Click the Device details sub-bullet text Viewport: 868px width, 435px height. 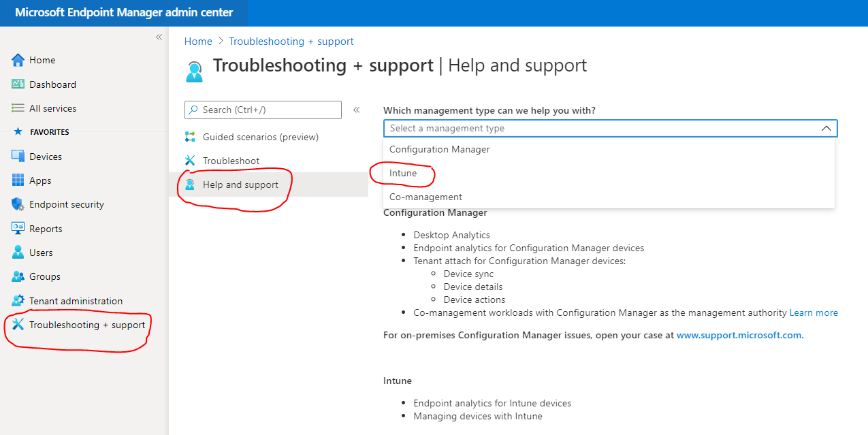coord(473,287)
